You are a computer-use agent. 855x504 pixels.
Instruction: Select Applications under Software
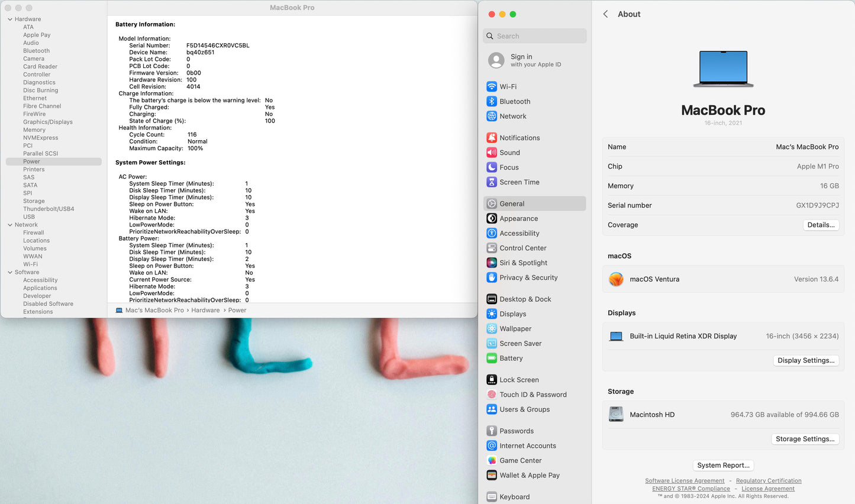40,288
